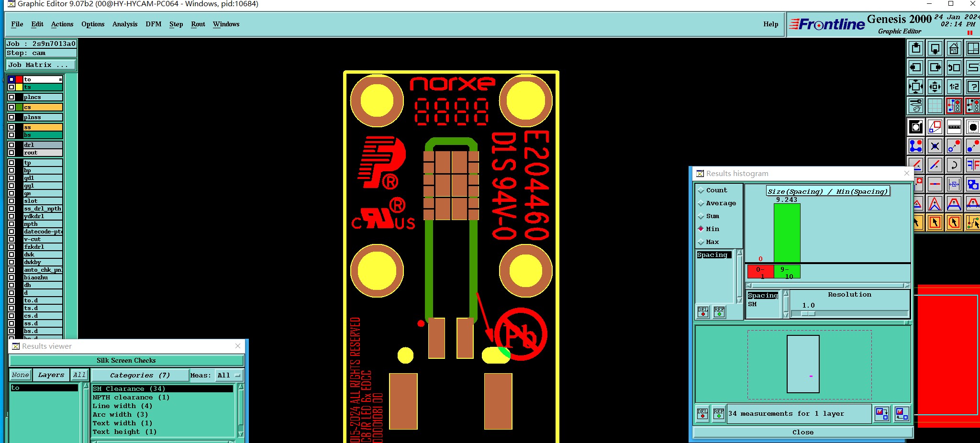980x443 pixels.
Task: Click the polygon-outline arrow select icon
Action: point(954,222)
